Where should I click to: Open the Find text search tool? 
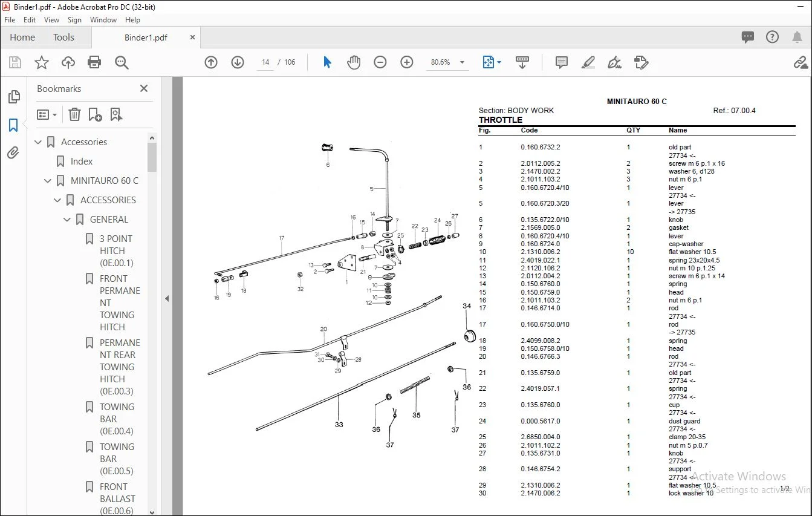click(122, 62)
